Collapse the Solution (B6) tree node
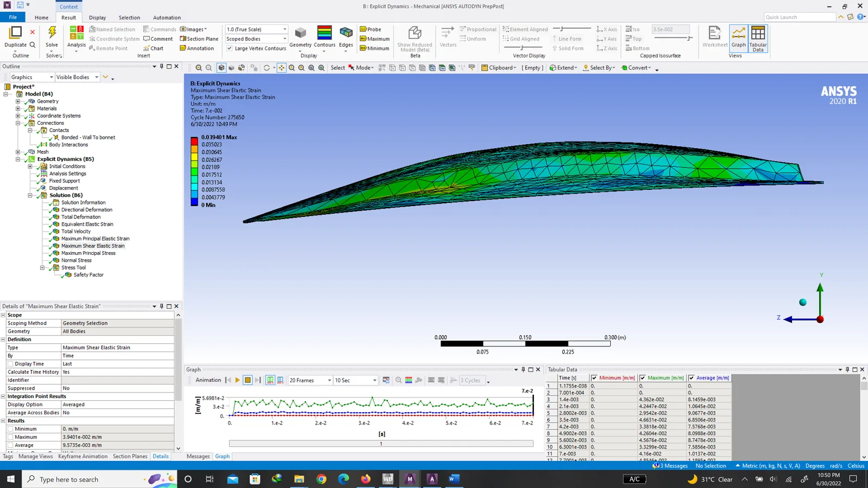 pyautogui.click(x=30, y=195)
